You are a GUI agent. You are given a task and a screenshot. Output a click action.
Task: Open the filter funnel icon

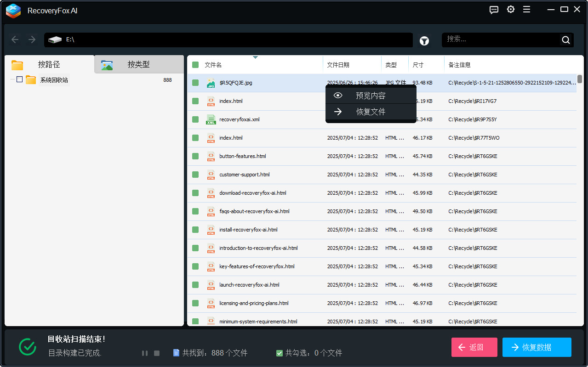[x=424, y=40]
